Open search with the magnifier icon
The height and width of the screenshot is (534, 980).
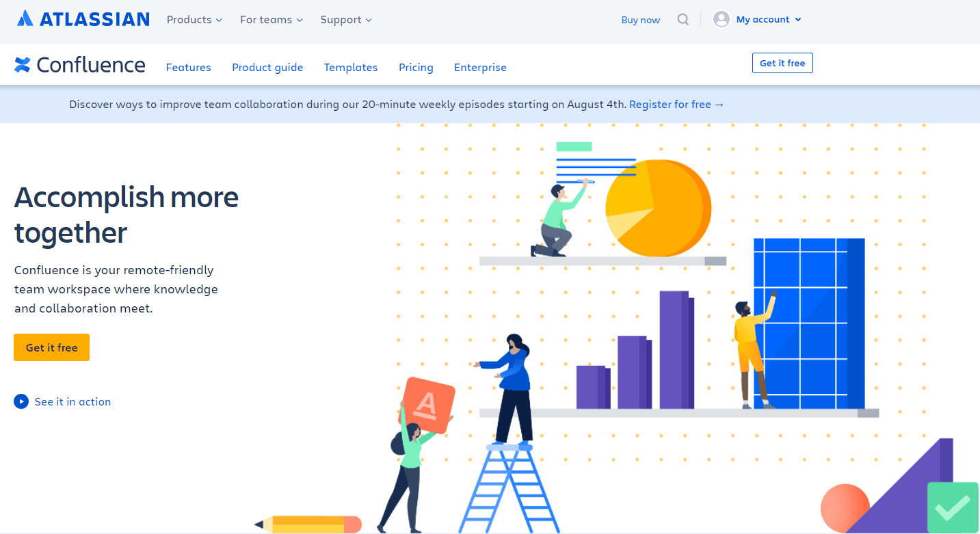coord(683,19)
